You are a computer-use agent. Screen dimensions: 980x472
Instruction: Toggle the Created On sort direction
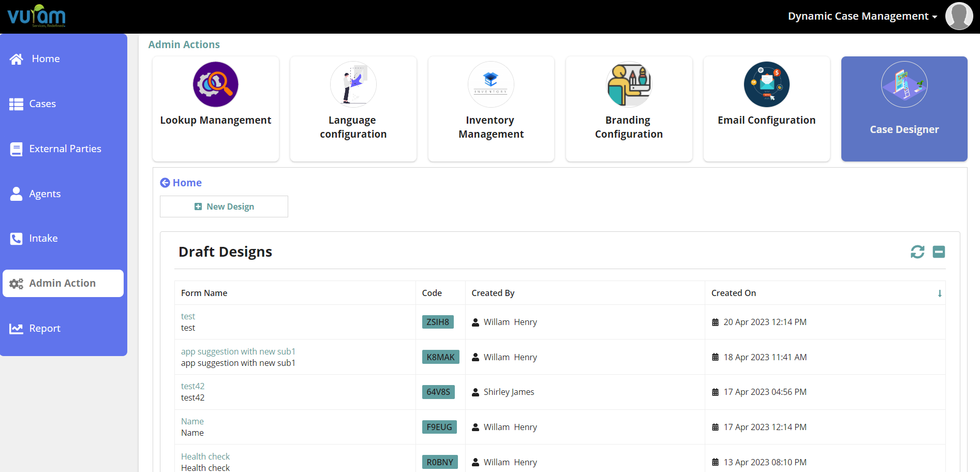pyautogui.click(x=940, y=293)
